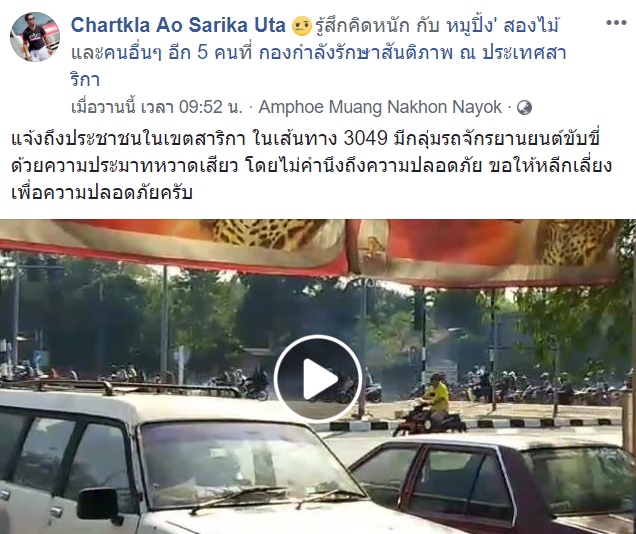Open the post options three-dot menu
Image resolution: width=636 pixels, height=534 pixels.
[x=616, y=23]
